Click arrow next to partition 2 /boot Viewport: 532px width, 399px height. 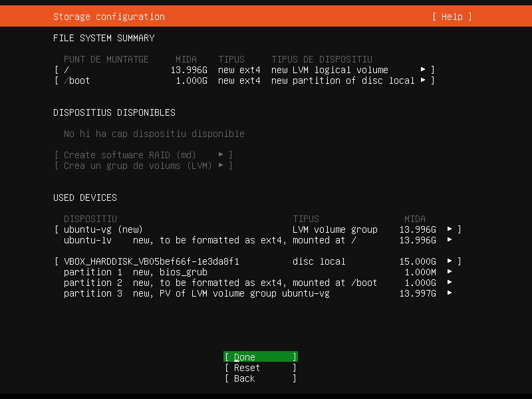[450, 283]
